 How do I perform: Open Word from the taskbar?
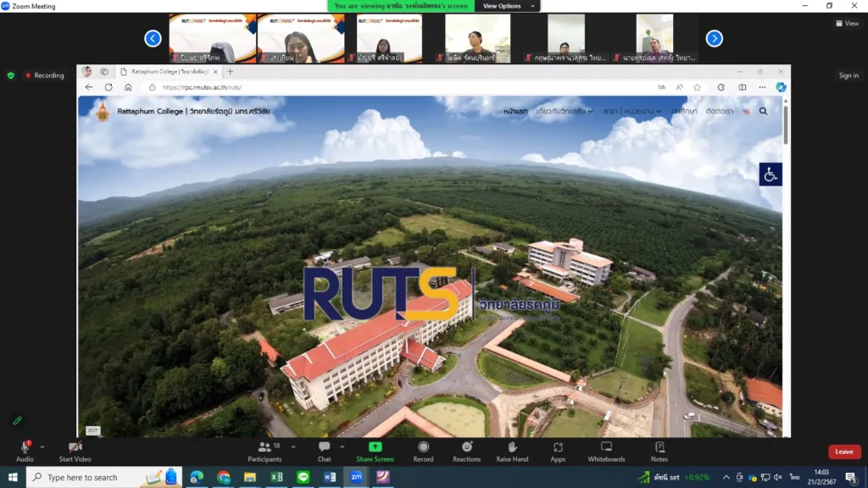click(x=330, y=477)
